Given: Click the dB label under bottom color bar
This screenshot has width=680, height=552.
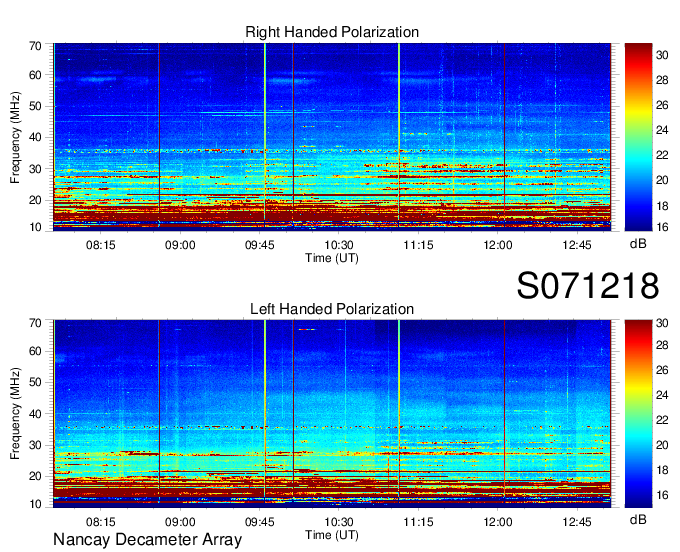Looking at the screenshot, I should point(638,519).
